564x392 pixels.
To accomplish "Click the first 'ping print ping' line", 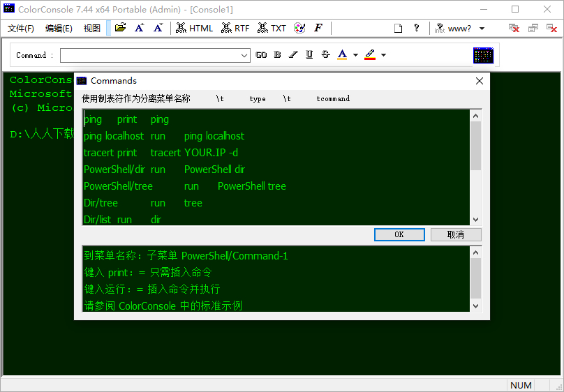I will point(126,119).
